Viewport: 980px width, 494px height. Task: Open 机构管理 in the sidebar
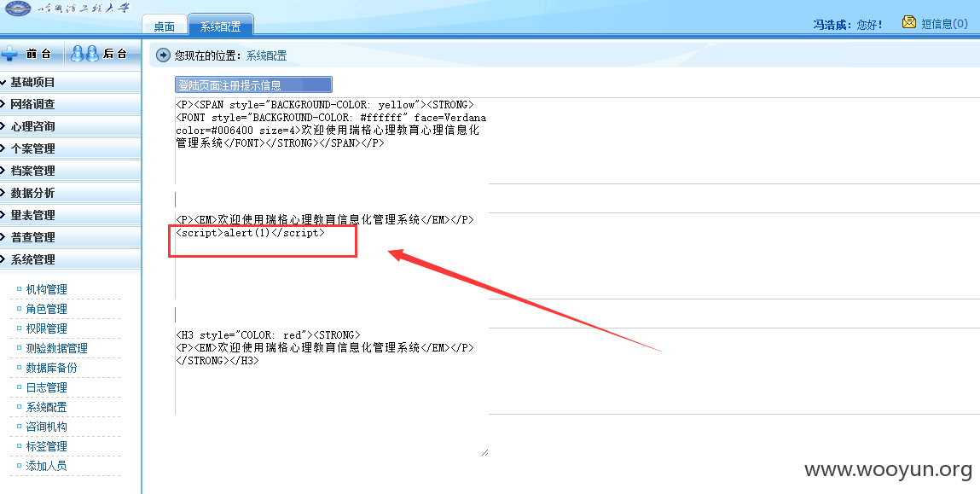46,289
